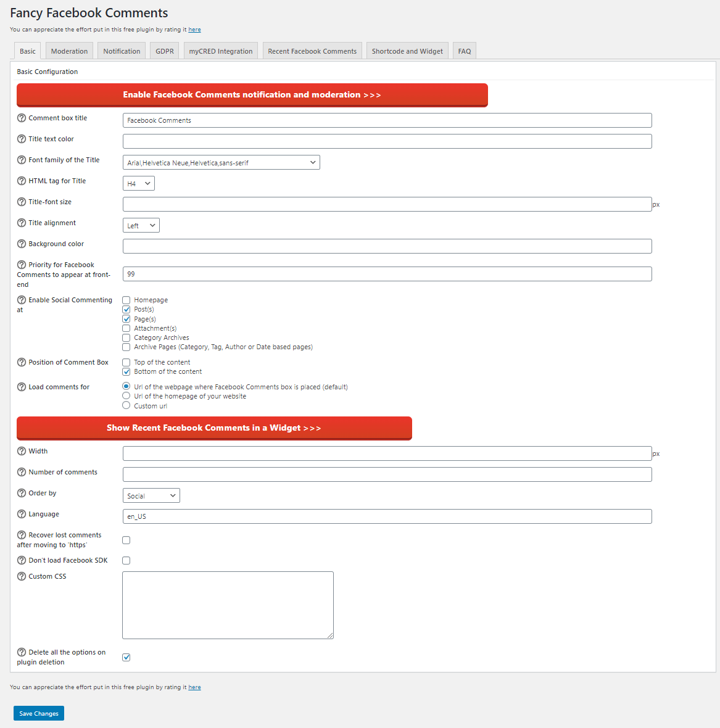Uncheck Delete all options on plugin deletion

tap(126, 658)
